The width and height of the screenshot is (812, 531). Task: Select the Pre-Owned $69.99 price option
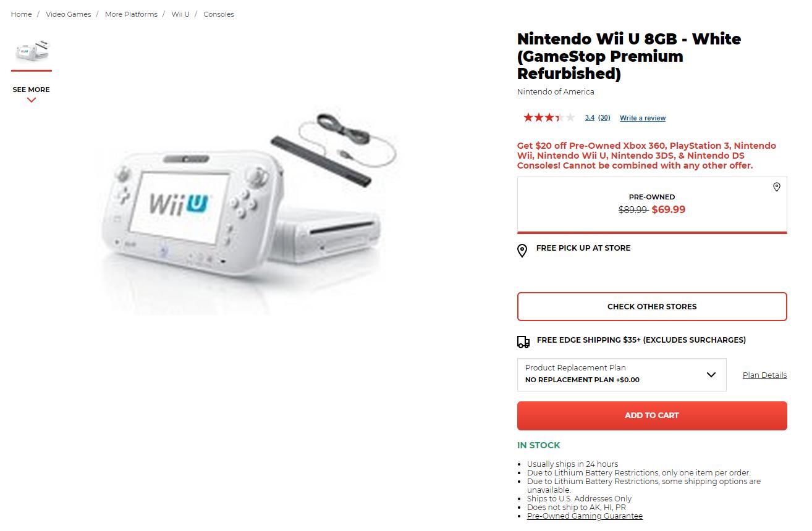(x=652, y=206)
